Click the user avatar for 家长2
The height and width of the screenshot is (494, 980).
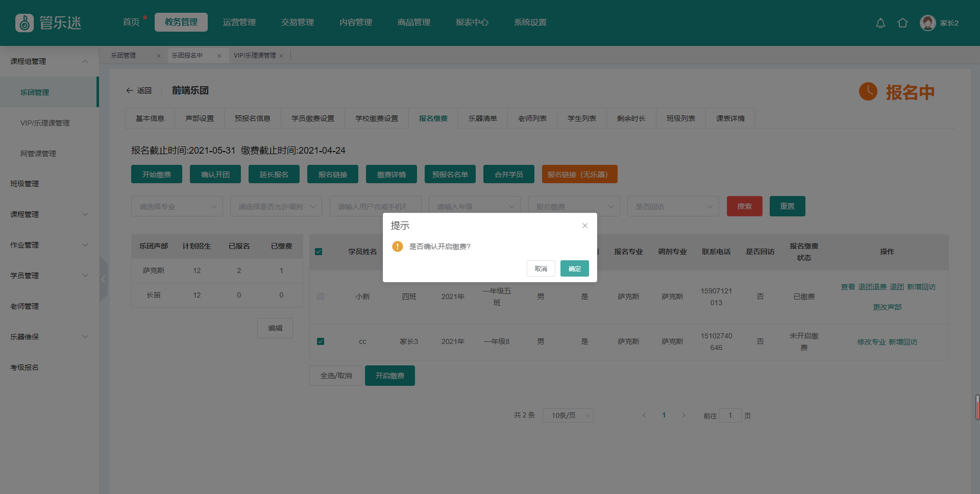(927, 23)
